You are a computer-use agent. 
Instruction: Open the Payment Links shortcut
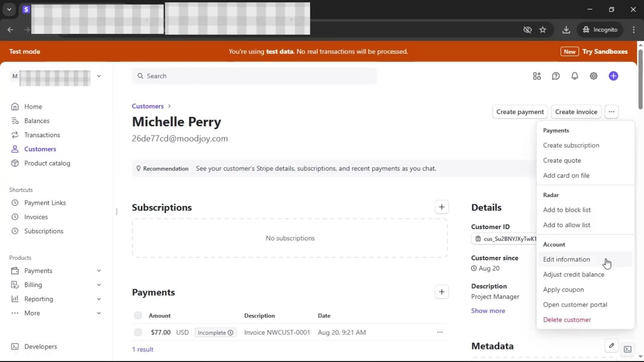(x=45, y=203)
